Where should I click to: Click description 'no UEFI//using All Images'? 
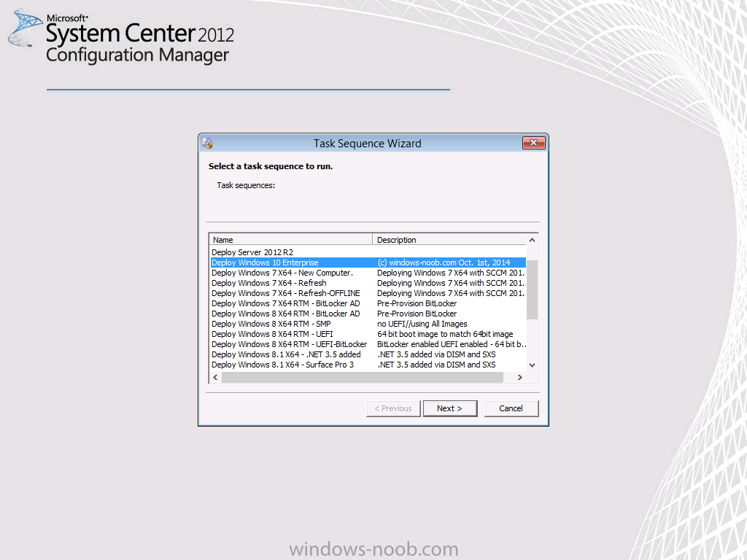(422, 324)
